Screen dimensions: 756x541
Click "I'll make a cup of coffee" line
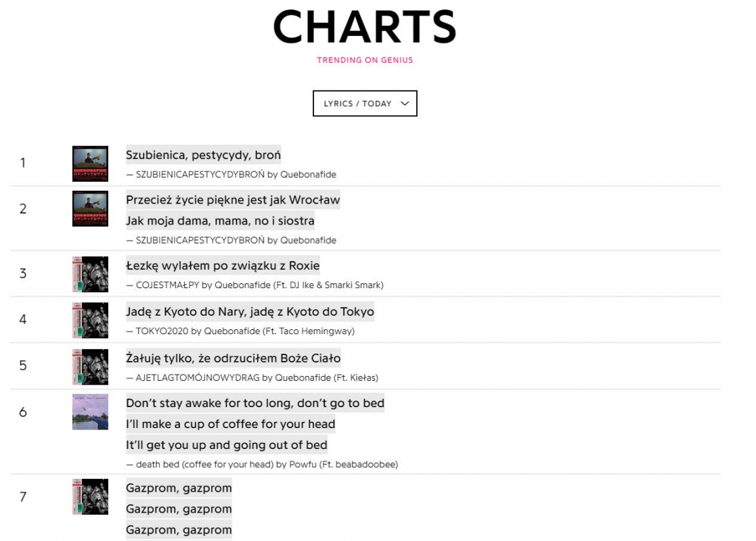click(231, 424)
